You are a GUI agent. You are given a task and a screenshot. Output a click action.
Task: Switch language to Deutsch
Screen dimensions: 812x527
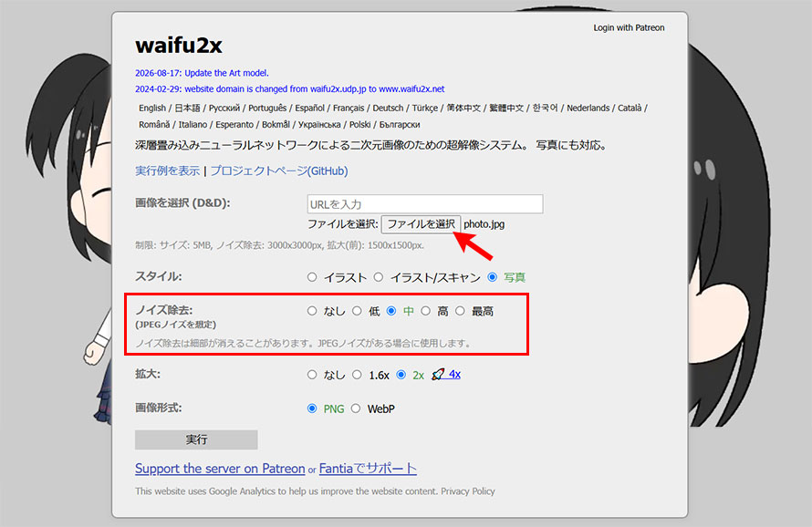pos(388,108)
